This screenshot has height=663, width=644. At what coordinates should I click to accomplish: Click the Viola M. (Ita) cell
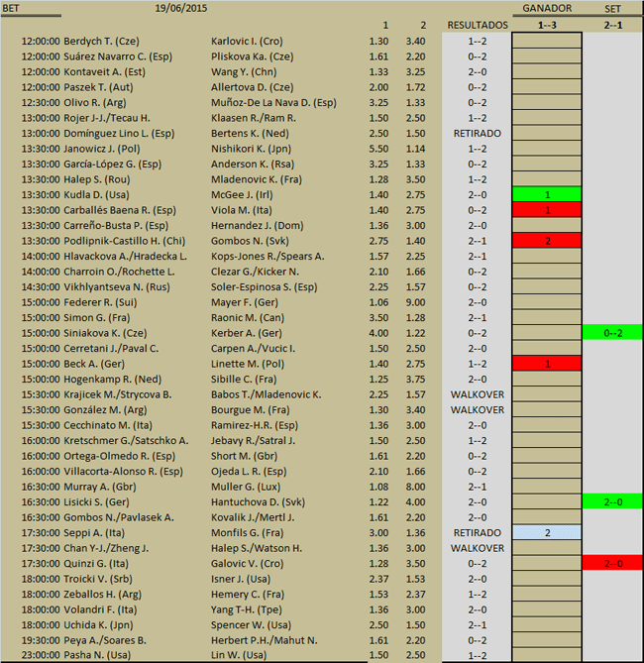pos(242,210)
